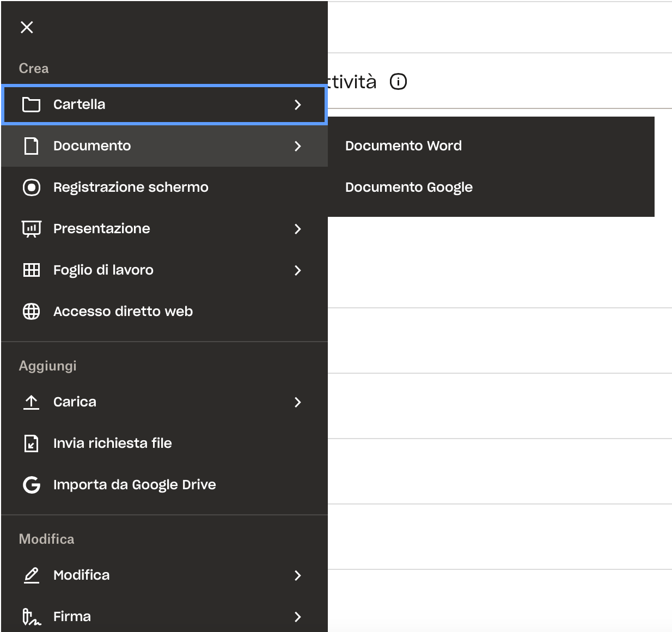Click the spreadsheet grid icon
The width and height of the screenshot is (672, 632).
(x=31, y=270)
